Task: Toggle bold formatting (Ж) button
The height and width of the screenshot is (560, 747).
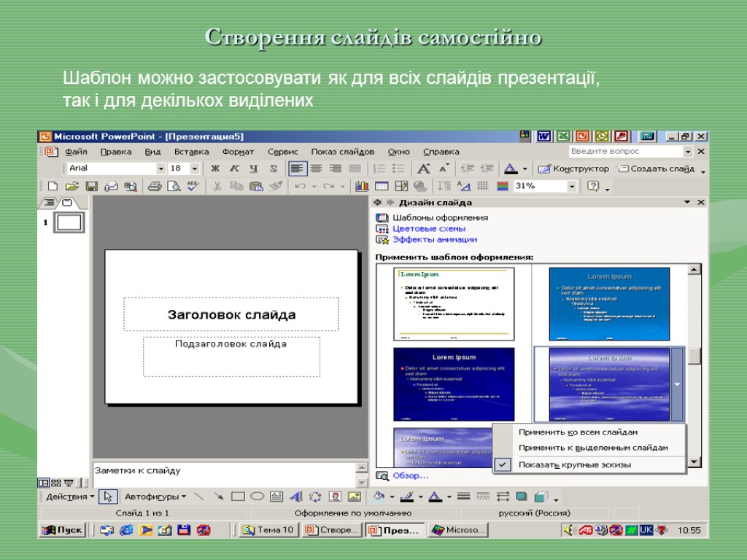Action: (x=215, y=168)
